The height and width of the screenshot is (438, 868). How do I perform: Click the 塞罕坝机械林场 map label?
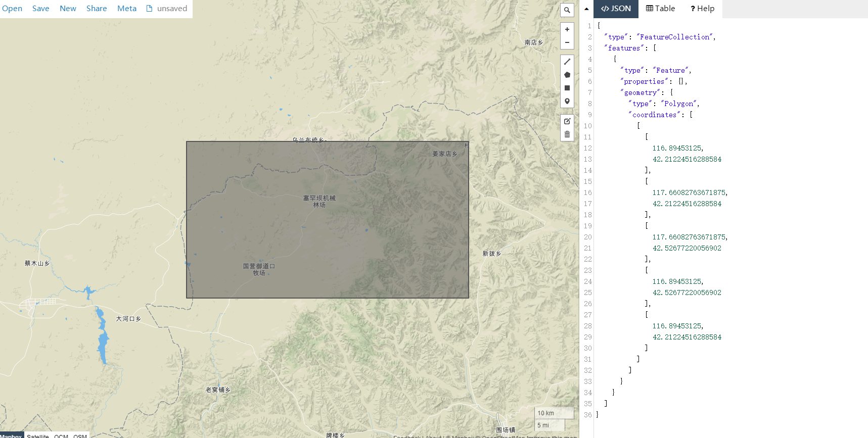coord(319,201)
